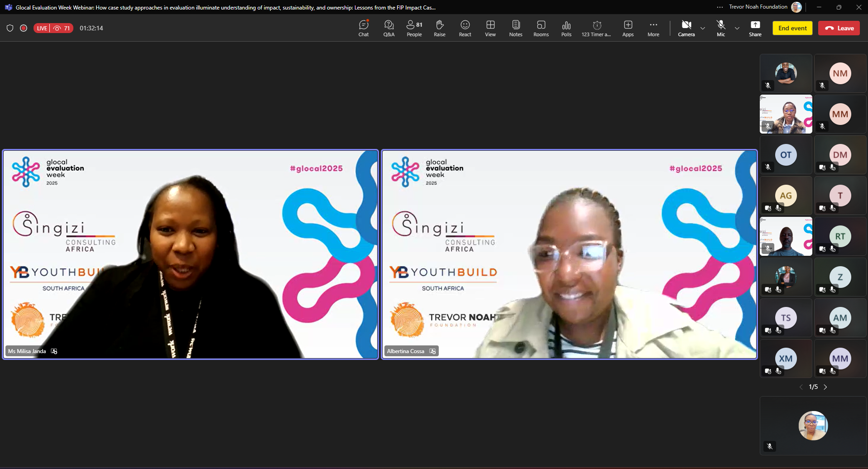Open meeting Notes
Viewport: 868px width, 469px height.
pyautogui.click(x=516, y=28)
